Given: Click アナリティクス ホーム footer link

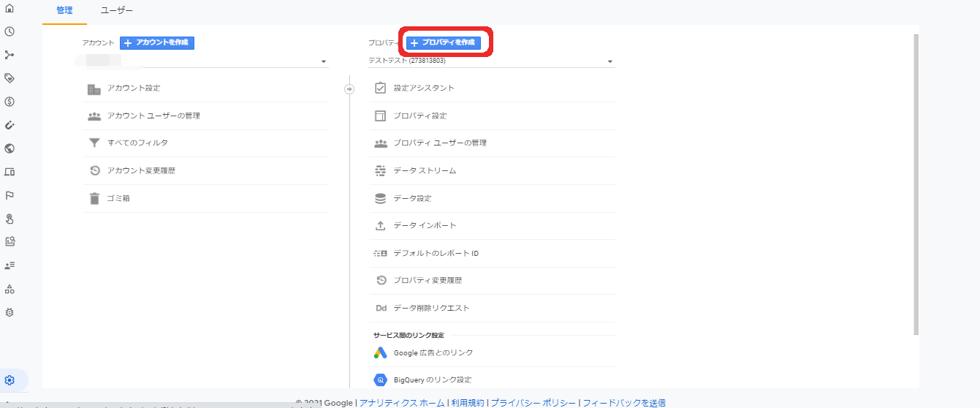Looking at the screenshot, I should 402,403.
